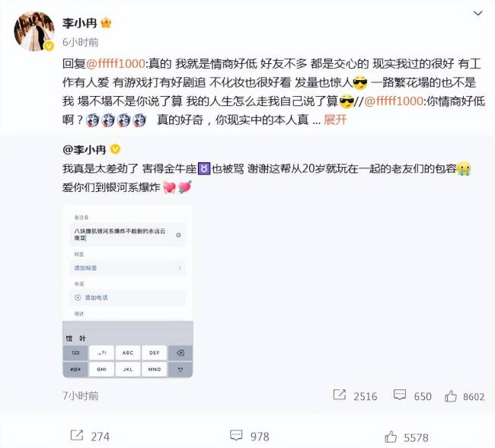Click the 6小时前 timestamp
Image resolution: width=495 pixels, height=448 pixels.
click(81, 42)
